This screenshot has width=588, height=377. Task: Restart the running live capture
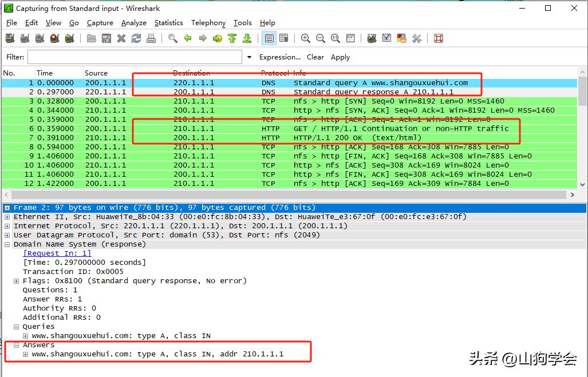(x=69, y=38)
